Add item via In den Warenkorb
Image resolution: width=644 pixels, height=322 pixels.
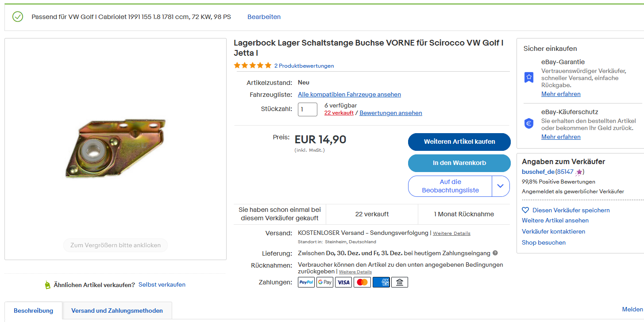pyautogui.click(x=459, y=163)
